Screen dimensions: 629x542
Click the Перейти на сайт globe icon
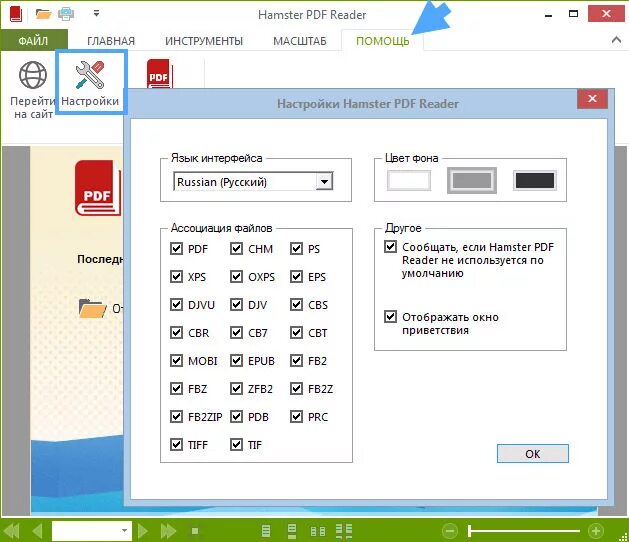click(33, 75)
